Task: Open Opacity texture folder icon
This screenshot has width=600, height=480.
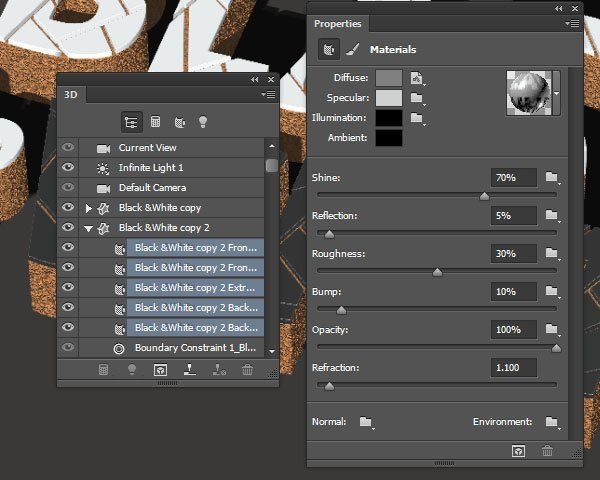Action: click(x=552, y=329)
